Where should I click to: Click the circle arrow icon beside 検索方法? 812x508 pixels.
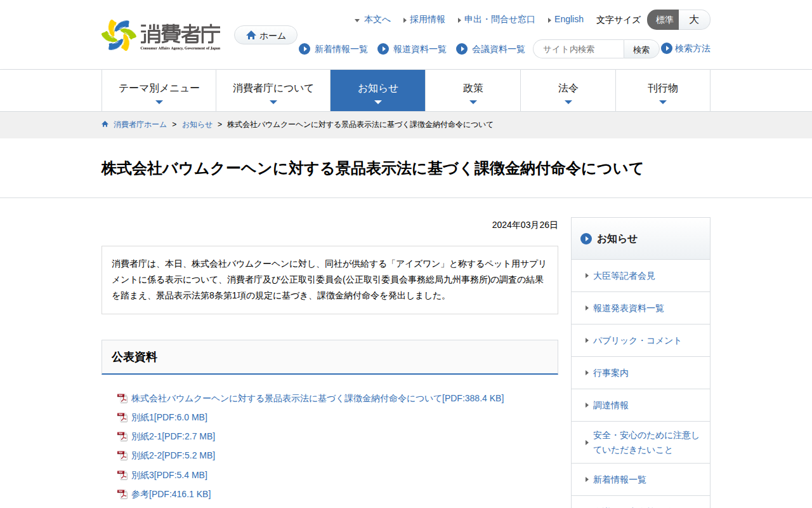coord(667,48)
